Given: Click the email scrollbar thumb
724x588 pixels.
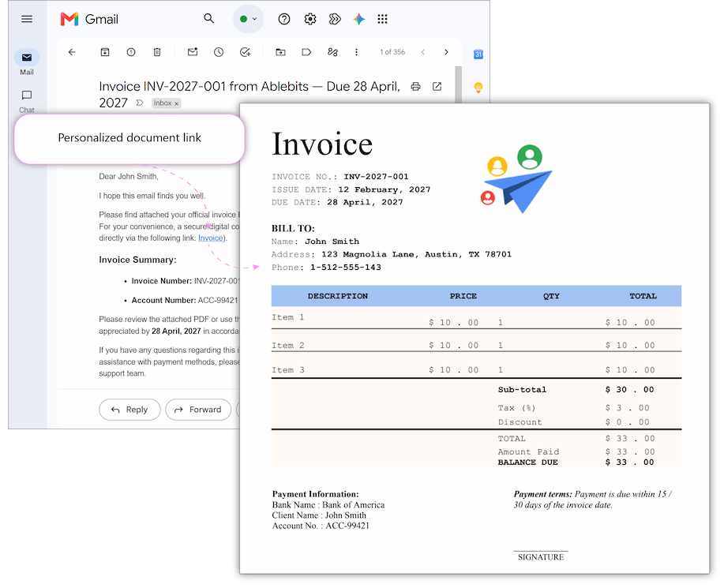Looking at the screenshot, I should (459, 84).
